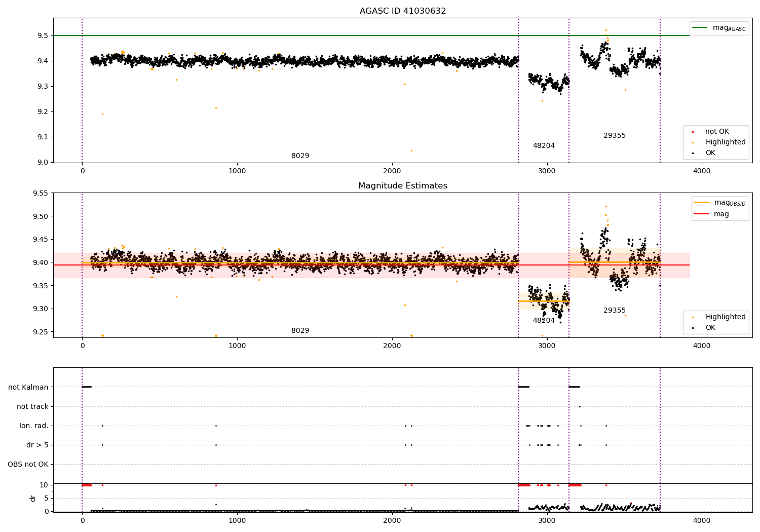Click the "48204" annotation in the AGASC ID plot
Image resolution: width=760 pixels, height=532 pixels.
[x=544, y=146]
